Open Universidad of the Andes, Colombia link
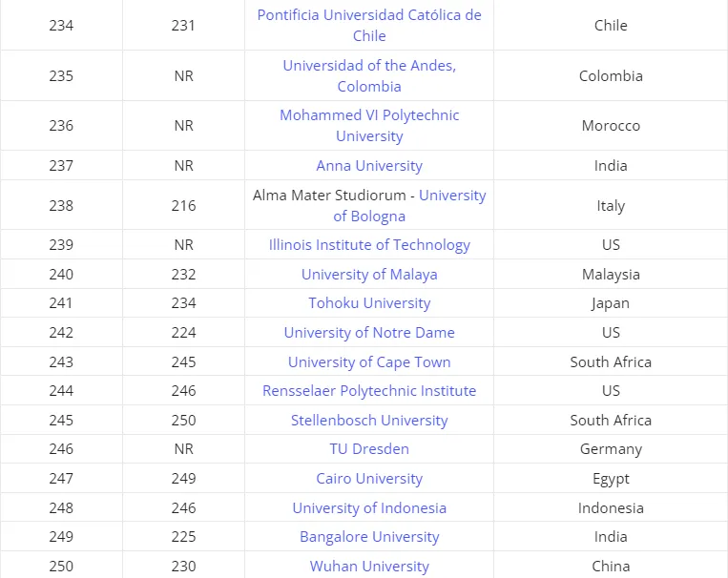 click(369, 75)
